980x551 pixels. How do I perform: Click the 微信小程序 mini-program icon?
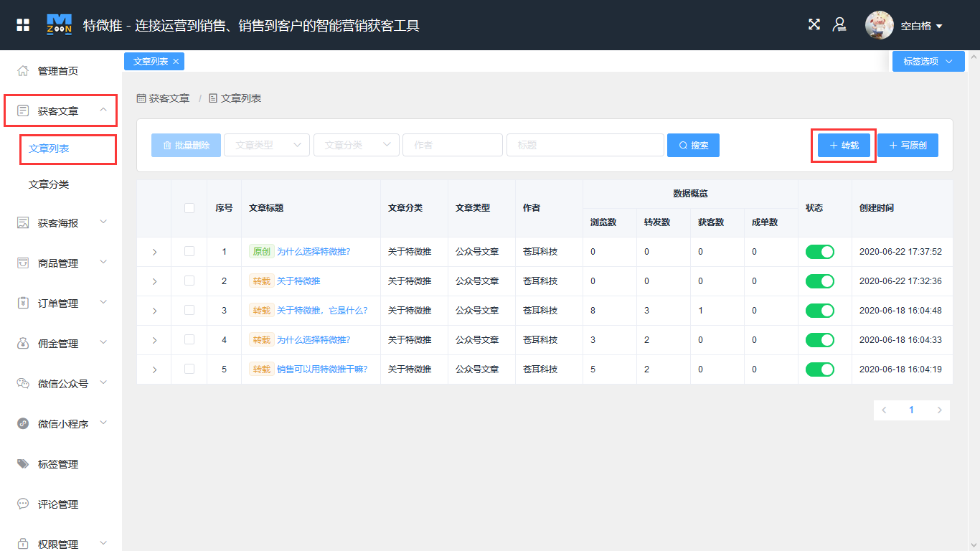pyautogui.click(x=23, y=424)
